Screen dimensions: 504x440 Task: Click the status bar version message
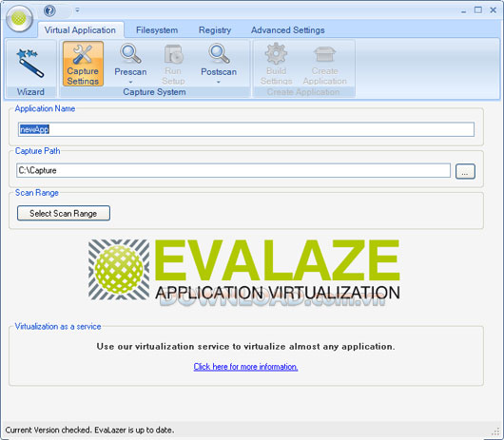(x=89, y=430)
